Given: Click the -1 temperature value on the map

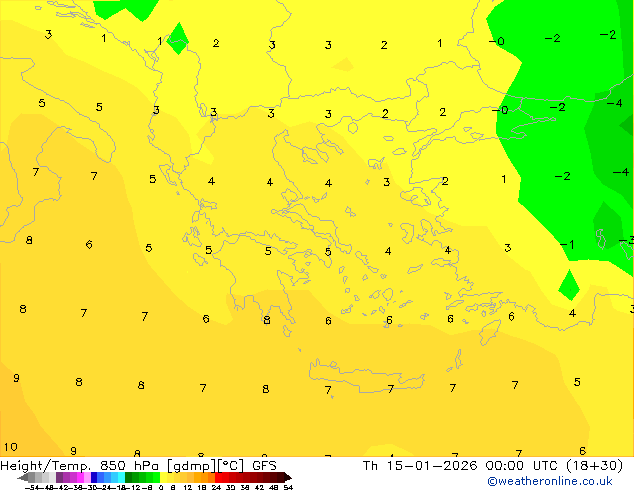Looking at the screenshot, I should (567, 245).
